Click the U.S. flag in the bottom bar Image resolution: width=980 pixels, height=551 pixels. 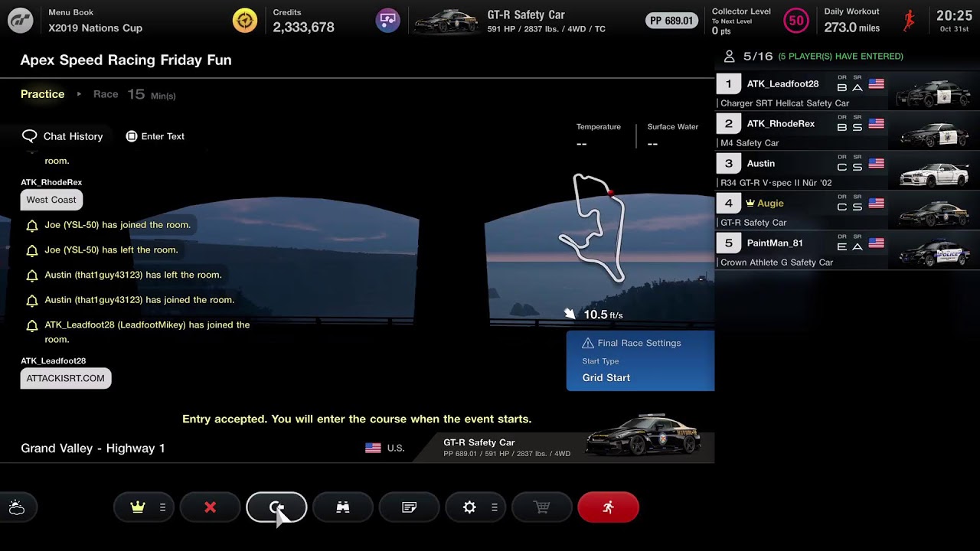pyautogui.click(x=373, y=448)
